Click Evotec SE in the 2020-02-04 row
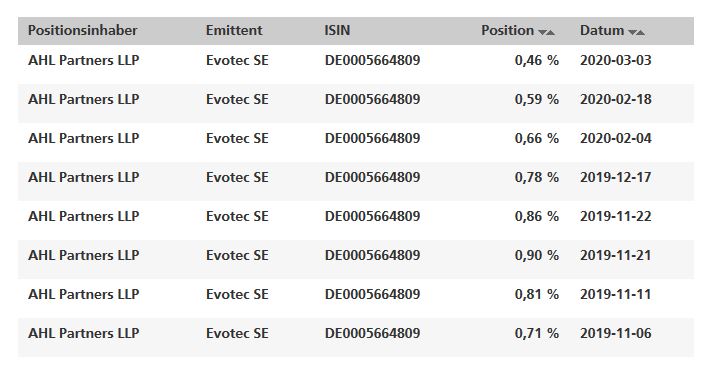Screen dimensions: 704x367 coord(237,138)
